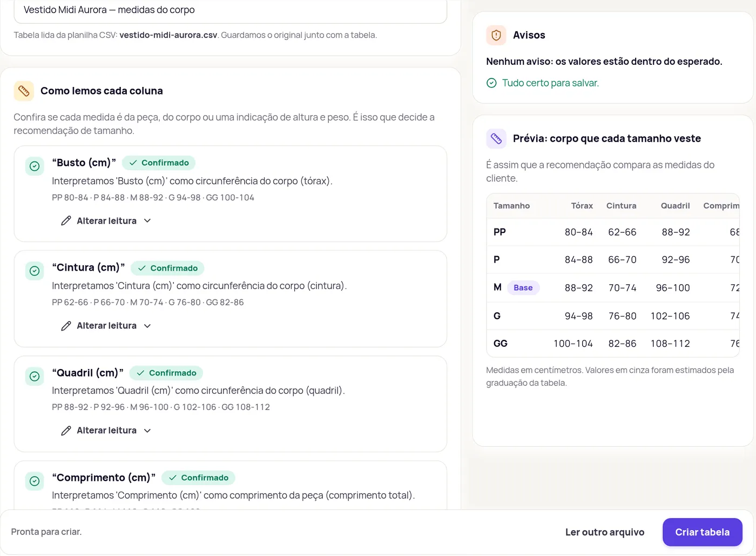The height and width of the screenshot is (556, 756).
Task: Click the 'Confirmado' badge on Cintura (cm)
Action: coord(167,268)
